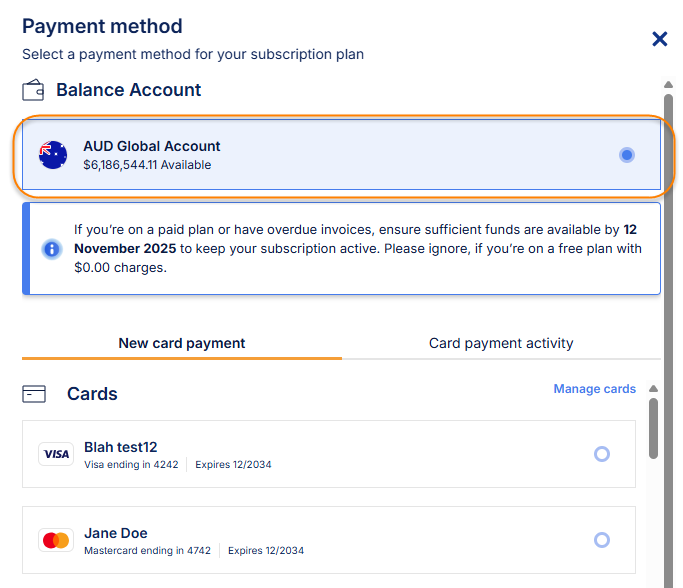
Task: Click the blue info icon in the notice
Action: pyautogui.click(x=52, y=249)
